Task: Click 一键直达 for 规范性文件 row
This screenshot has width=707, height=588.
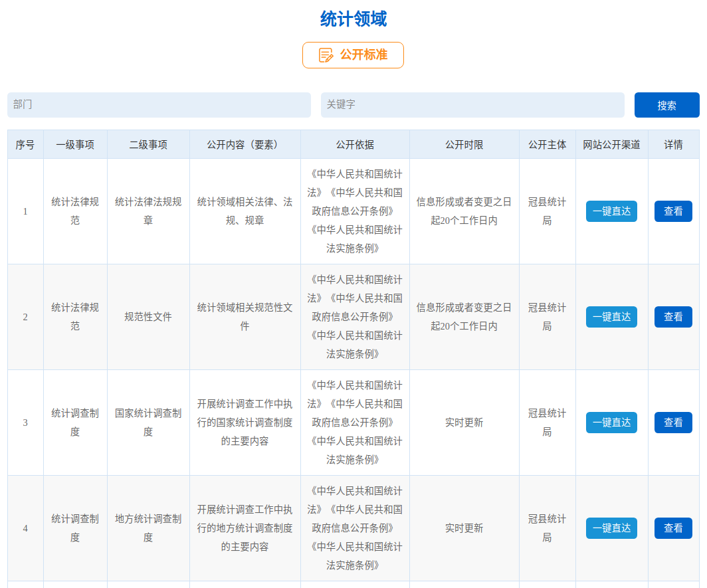Action: [611, 317]
